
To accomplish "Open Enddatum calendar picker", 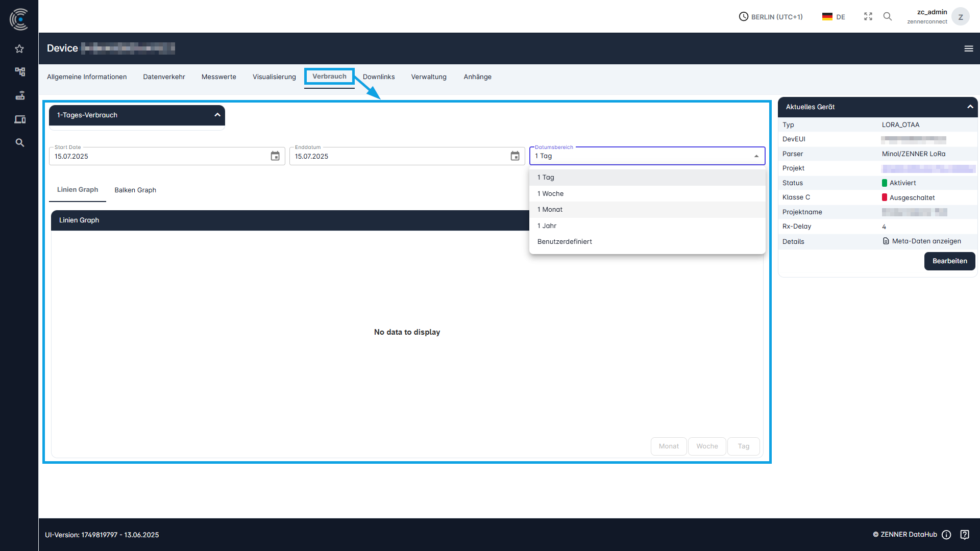I will coord(515,156).
